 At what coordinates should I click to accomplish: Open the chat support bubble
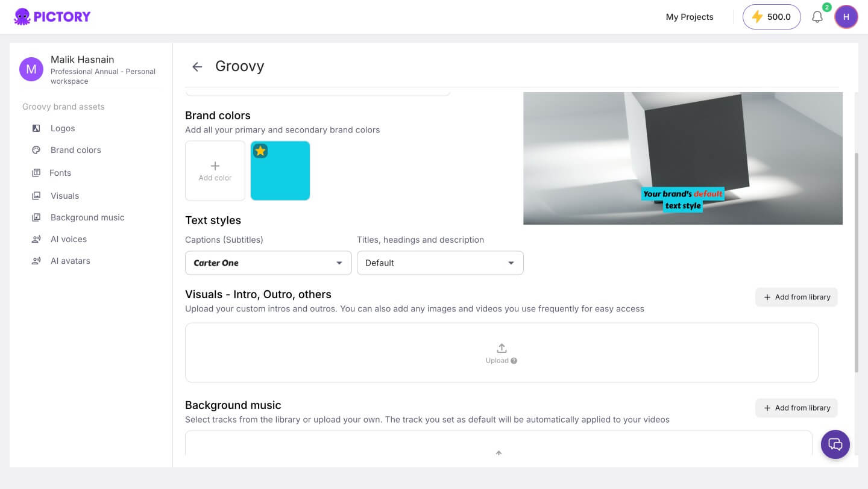835,444
